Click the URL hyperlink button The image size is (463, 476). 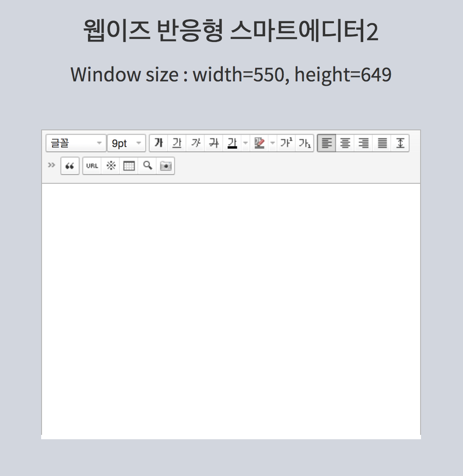pyautogui.click(x=92, y=166)
